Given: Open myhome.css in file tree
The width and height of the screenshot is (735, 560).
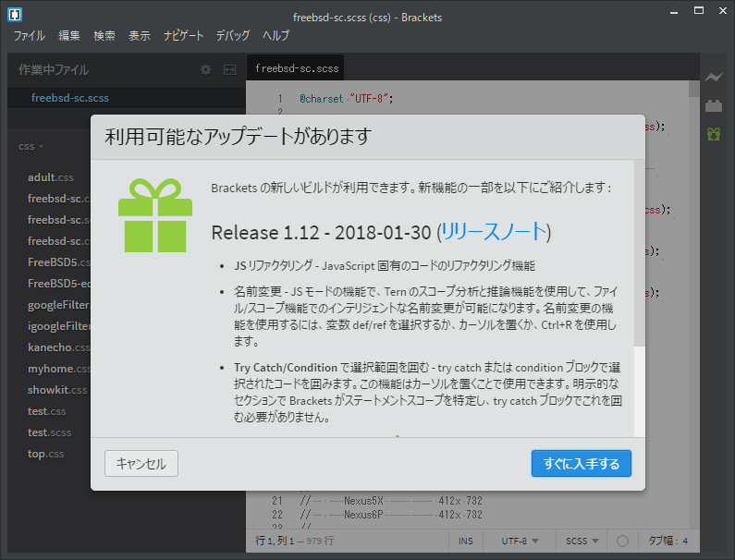Looking at the screenshot, I should coord(58,369).
